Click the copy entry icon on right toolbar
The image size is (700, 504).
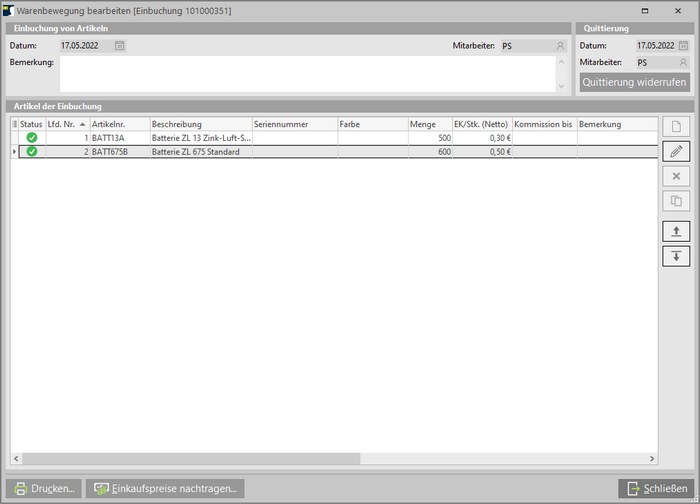coord(676,201)
